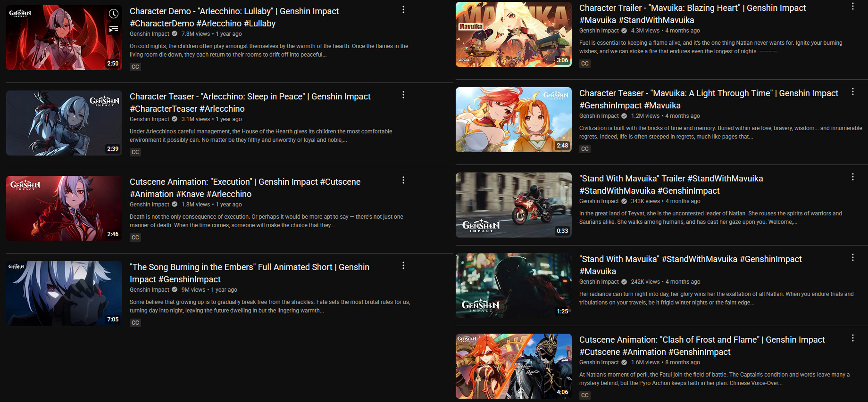Viewport: 868px width, 402px height.
Task: Click '7.8M views' text under Lullaby video
Action: 196,34
